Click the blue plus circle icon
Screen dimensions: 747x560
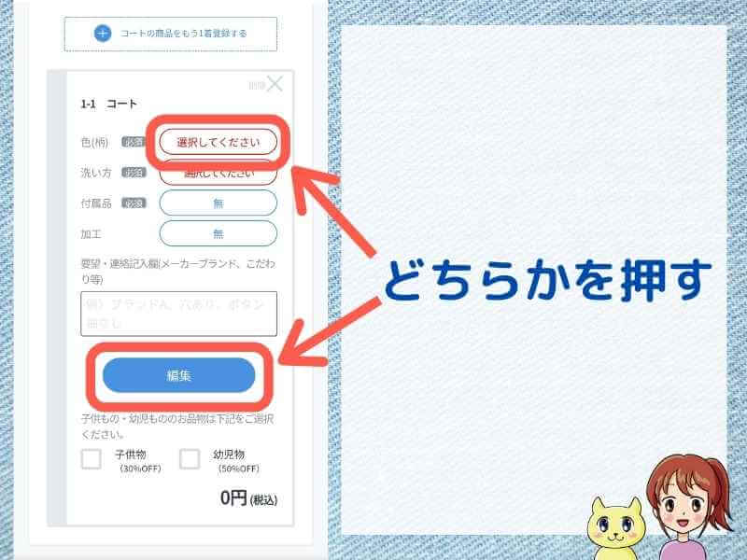(x=103, y=34)
